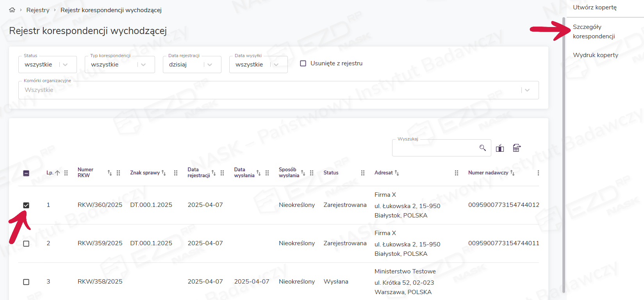Expand Komórki organizacyjne dropdown
Image resolution: width=644 pixels, height=300 pixels.
pyautogui.click(x=527, y=90)
